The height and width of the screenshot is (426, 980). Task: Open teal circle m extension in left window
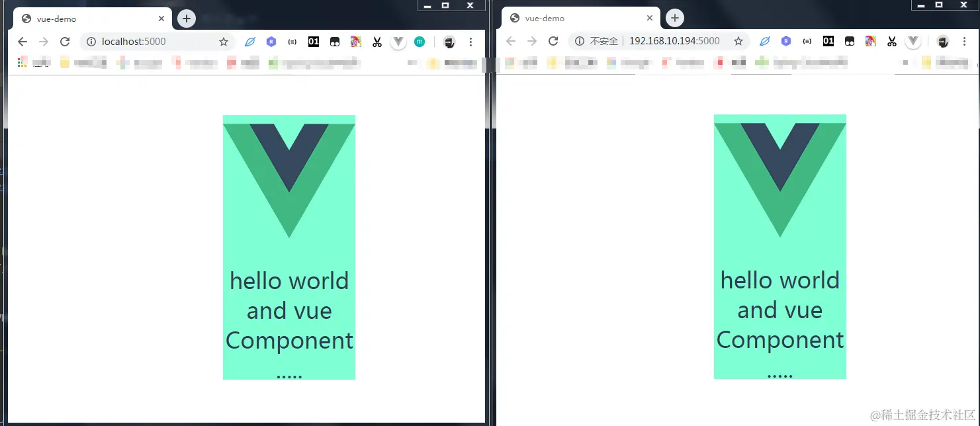pos(420,42)
